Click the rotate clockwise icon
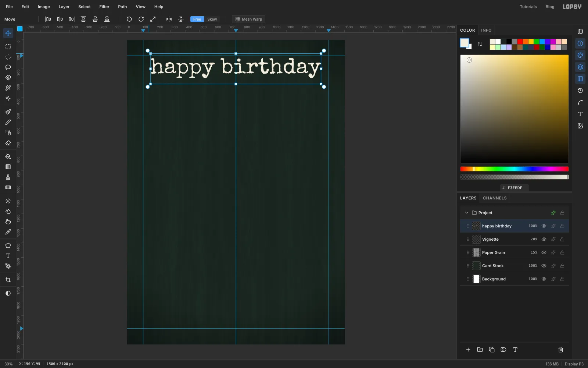Image resolution: width=588 pixels, height=368 pixels. (x=141, y=19)
